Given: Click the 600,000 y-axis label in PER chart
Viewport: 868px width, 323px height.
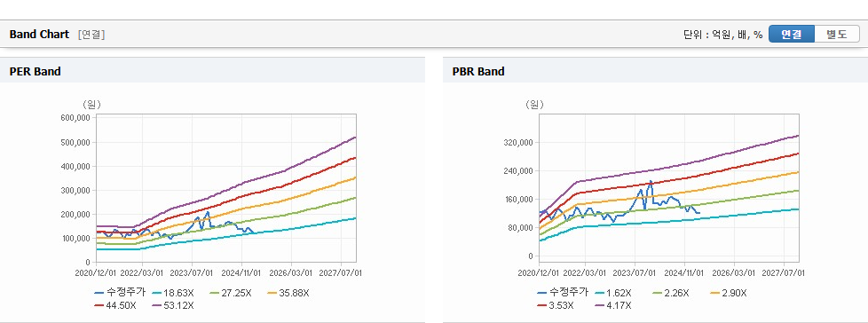Looking at the screenshot, I should (76, 118).
